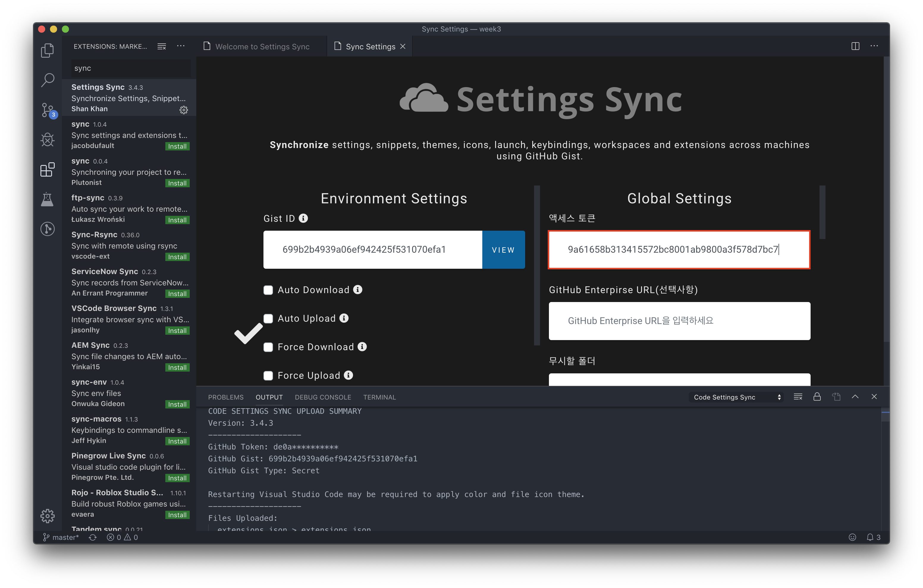Click the VIEW button next to Gist ID
The height and width of the screenshot is (588, 923).
click(x=503, y=249)
